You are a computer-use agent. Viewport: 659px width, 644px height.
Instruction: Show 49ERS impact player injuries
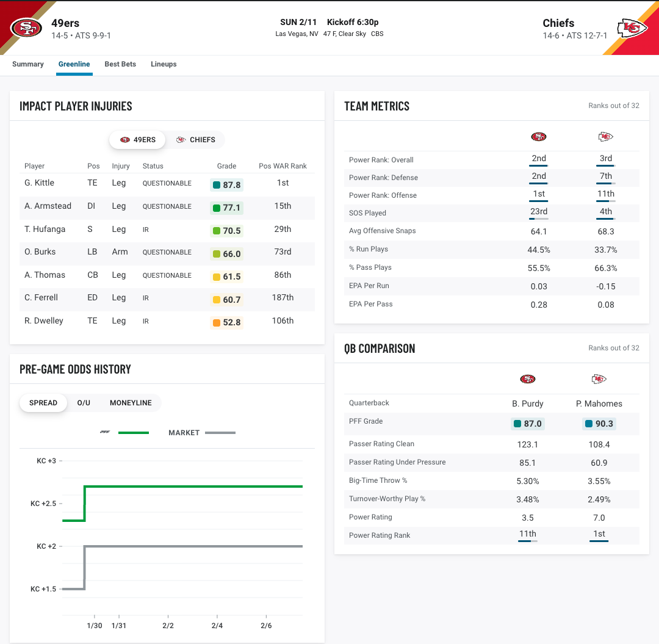[x=137, y=140]
